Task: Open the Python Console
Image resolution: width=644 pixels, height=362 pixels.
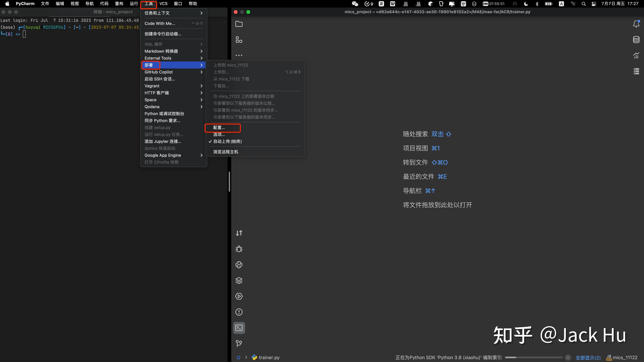Action: click(x=239, y=264)
